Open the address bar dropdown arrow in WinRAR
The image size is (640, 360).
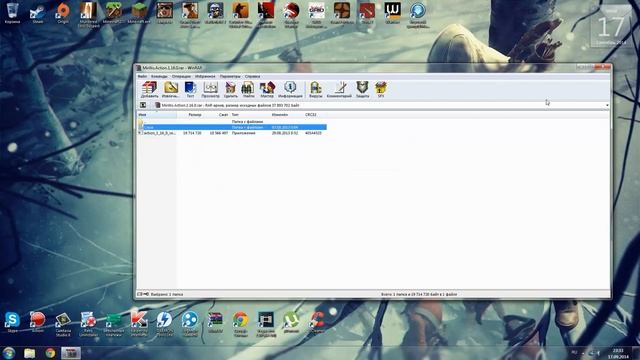[x=607, y=105]
